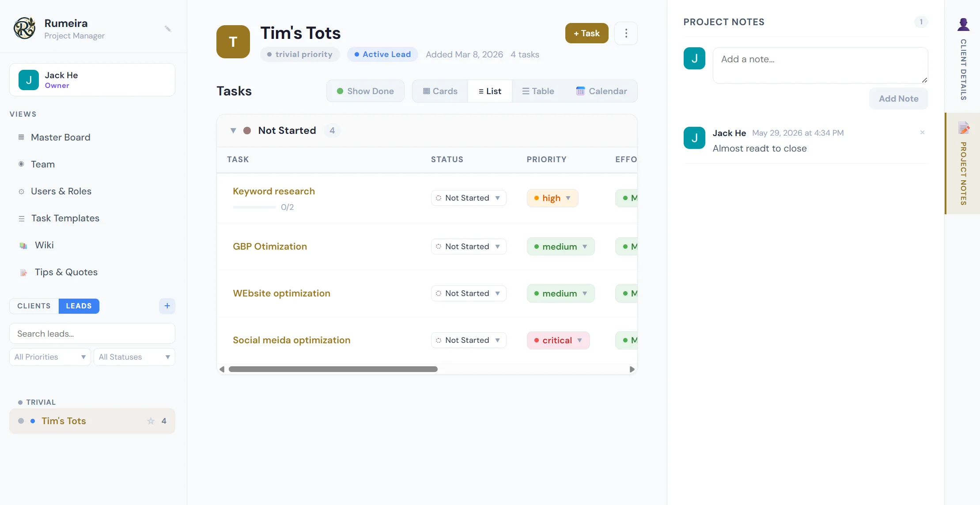The height and width of the screenshot is (505, 980).
Task: Switch to List view
Action: point(490,91)
